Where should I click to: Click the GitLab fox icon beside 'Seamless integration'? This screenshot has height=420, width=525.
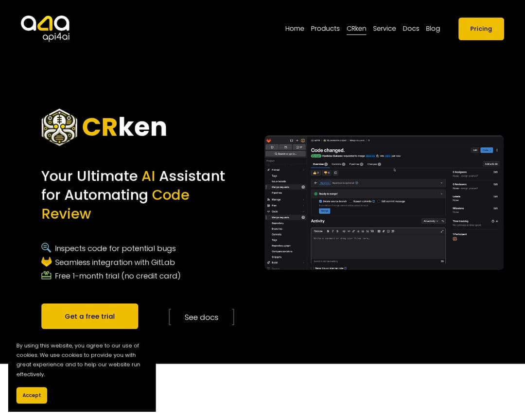pos(46,262)
